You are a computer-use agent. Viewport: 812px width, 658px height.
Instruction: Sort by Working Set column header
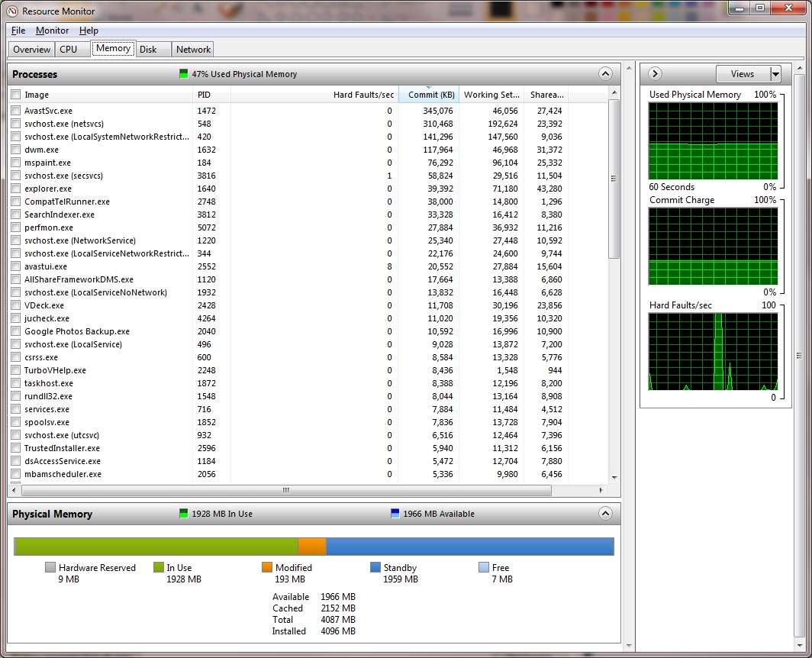pyautogui.click(x=491, y=95)
